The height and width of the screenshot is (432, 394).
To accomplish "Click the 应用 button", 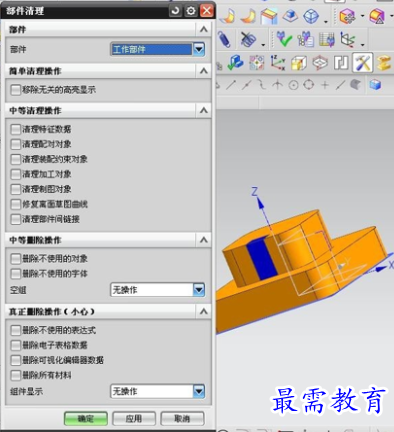I will (134, 419).
